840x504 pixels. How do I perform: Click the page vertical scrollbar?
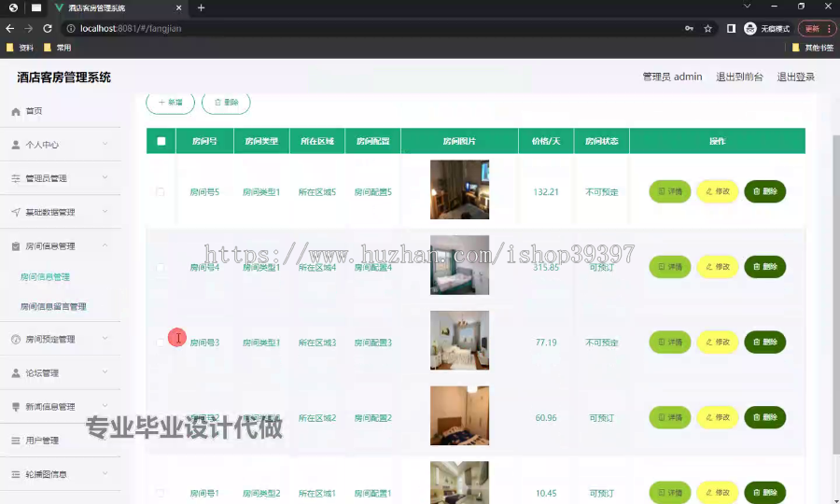tap(835, 295)
